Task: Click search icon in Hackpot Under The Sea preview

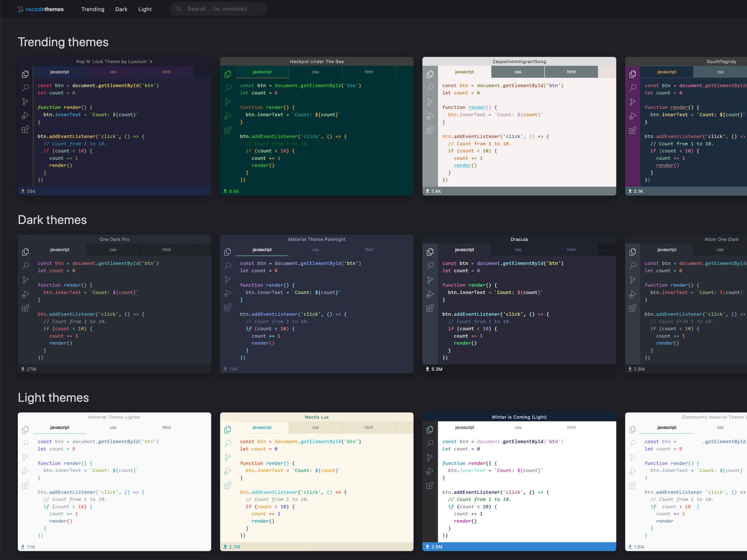Action: click(227, 88)
